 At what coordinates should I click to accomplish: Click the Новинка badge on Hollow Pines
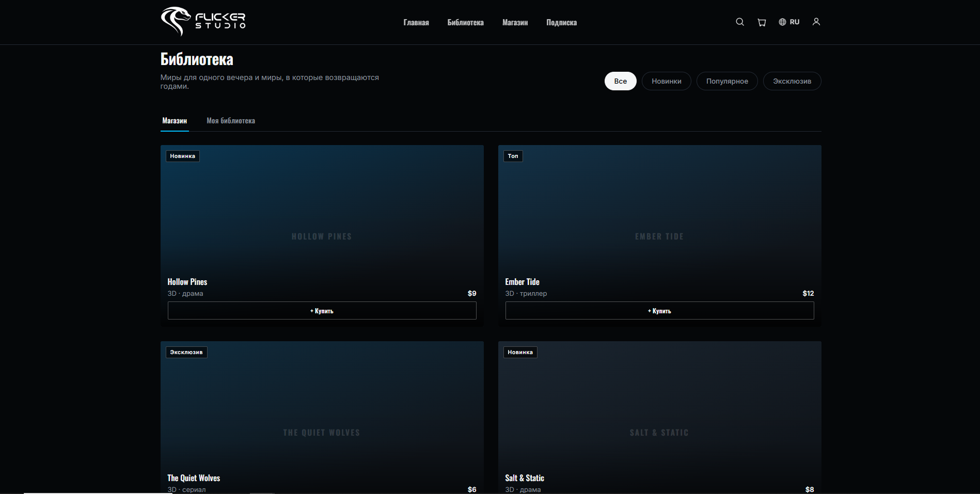click(183, 156)
